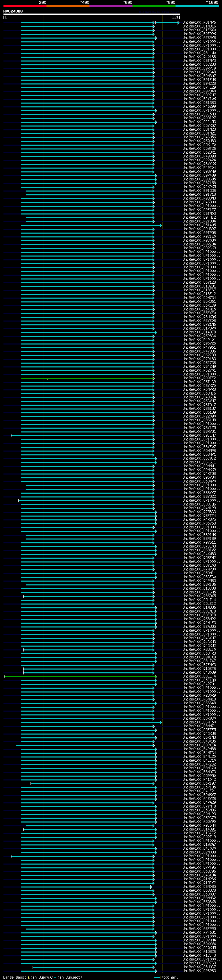The height and width of the screenshot is (980, 222).
Task: Select label UniRef100_C7YMF8
Action: click(199, 806)
